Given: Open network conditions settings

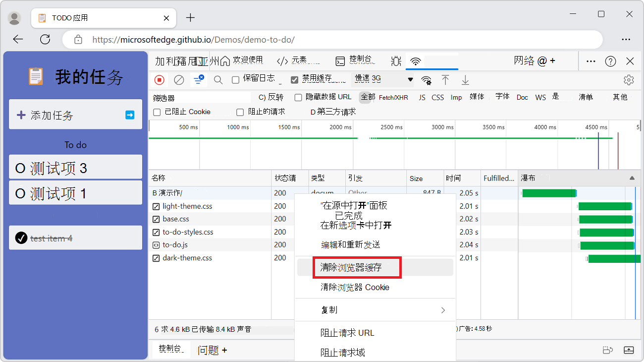Looking at the screenshot, I should [426, 79].
